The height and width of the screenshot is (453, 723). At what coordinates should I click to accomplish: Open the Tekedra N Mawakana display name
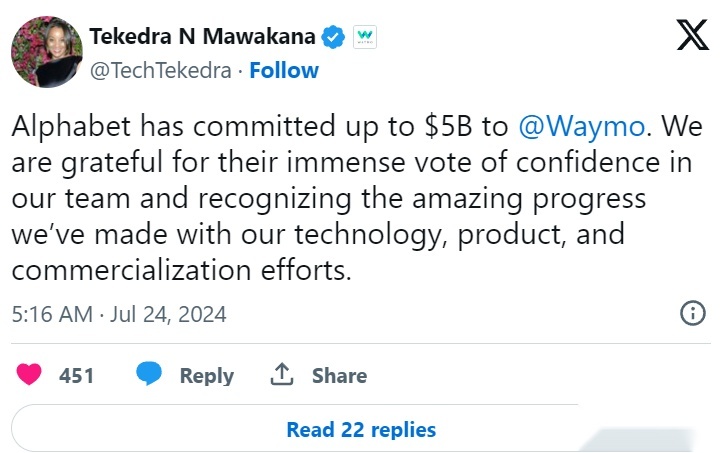[x=202, y=36]
